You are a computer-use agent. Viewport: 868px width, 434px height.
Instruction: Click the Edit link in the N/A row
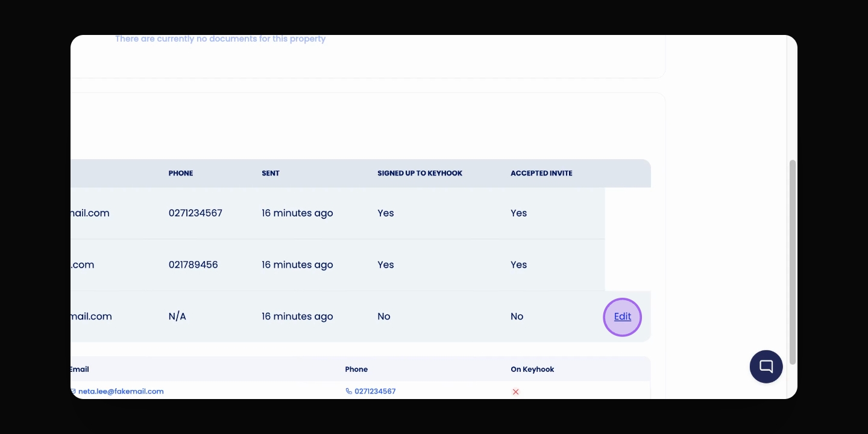[622, 316]
